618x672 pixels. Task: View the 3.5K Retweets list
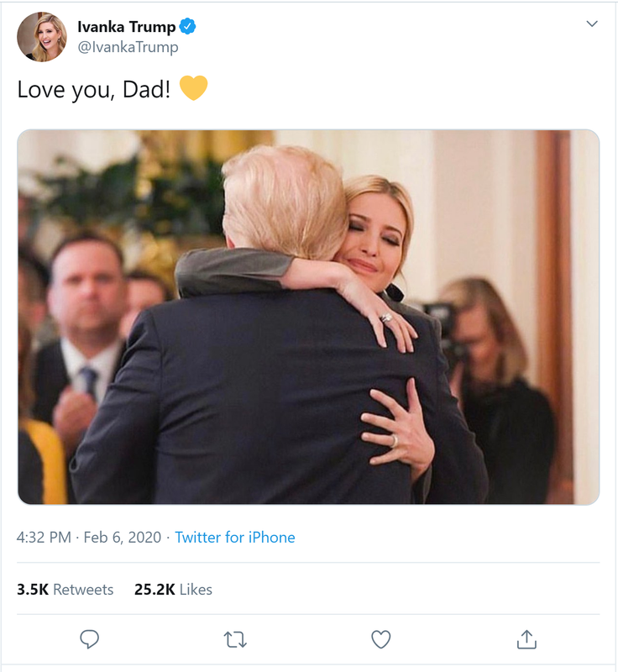click(x=65, y=590)
